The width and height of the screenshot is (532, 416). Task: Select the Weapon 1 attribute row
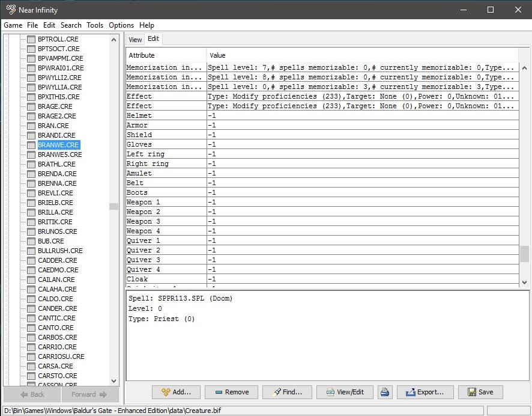click(x=322, y=203)
